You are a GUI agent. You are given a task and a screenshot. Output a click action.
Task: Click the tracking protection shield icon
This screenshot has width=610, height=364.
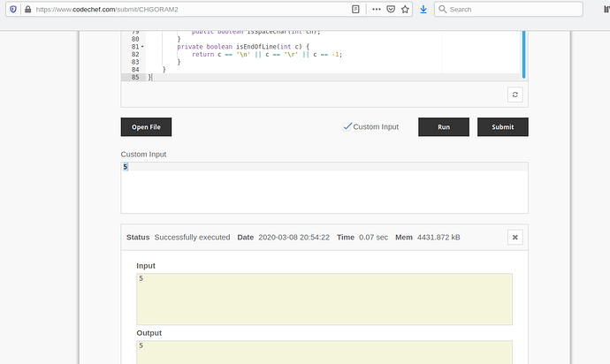click(13, 9)
